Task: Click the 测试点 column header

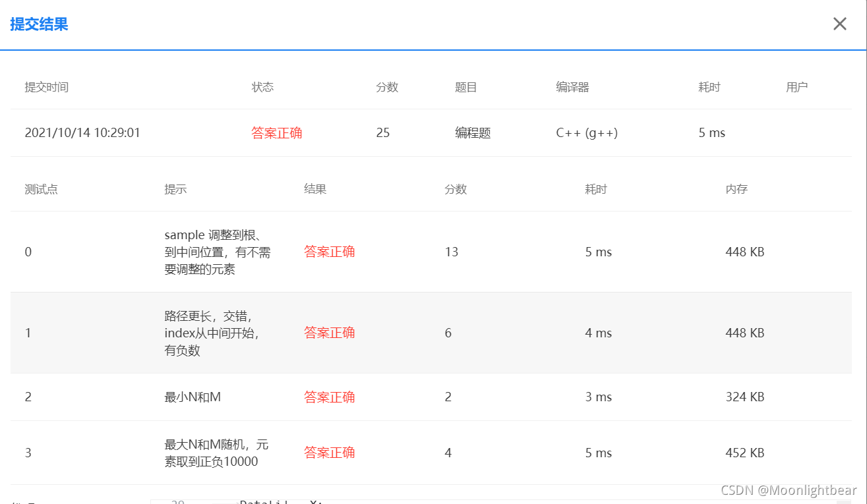Action: 41,189
